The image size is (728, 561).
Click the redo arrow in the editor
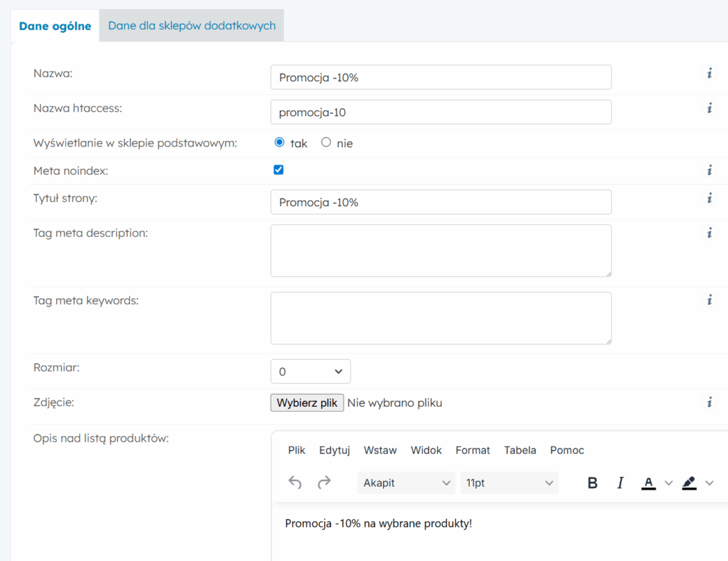324,482
